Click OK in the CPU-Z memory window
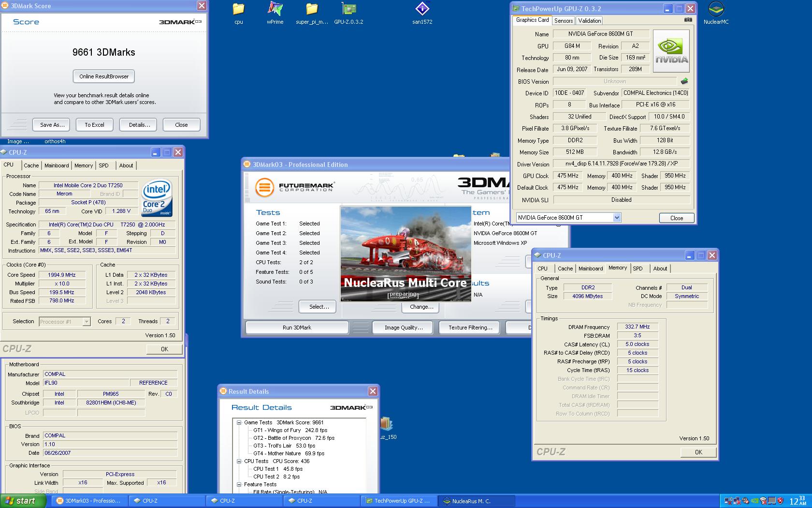 point(698,452)
